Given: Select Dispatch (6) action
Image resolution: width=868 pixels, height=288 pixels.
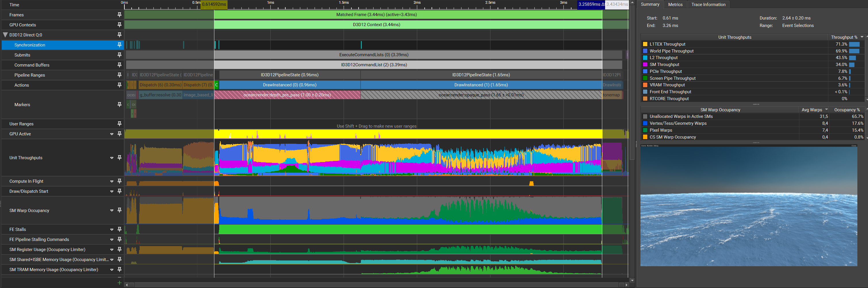Looking at the screenshot, I should tap(160, 85).
